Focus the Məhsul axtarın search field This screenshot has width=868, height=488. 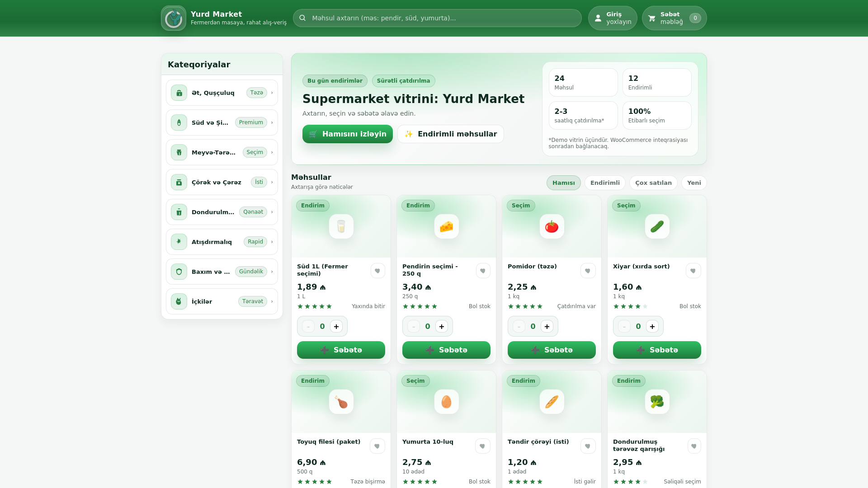[437, 18]
